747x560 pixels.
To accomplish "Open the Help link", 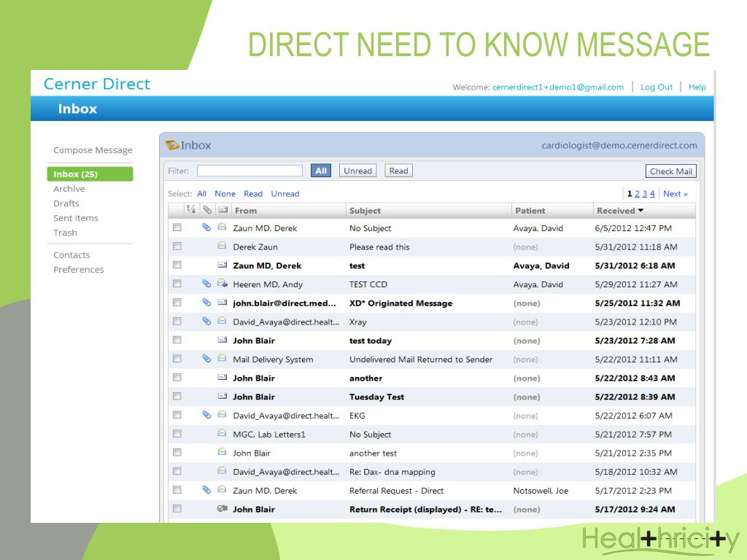I will coord(697,87).
